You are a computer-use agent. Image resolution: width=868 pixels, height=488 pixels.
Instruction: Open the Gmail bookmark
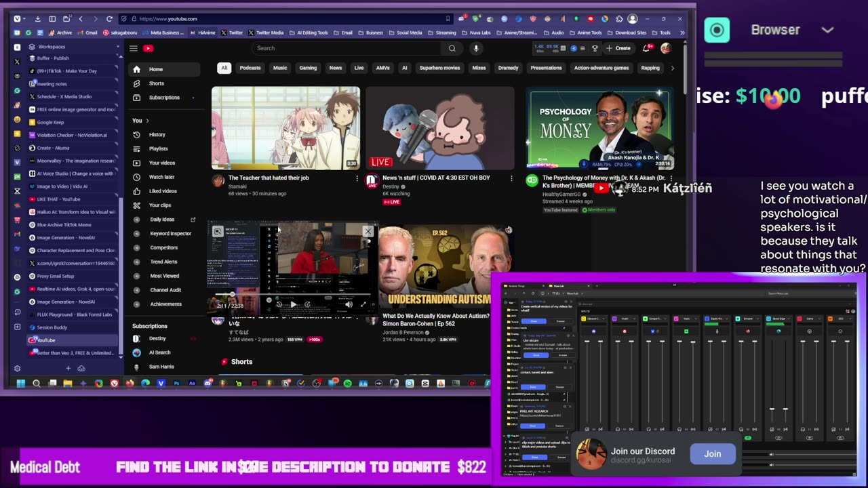pos(88,33)
